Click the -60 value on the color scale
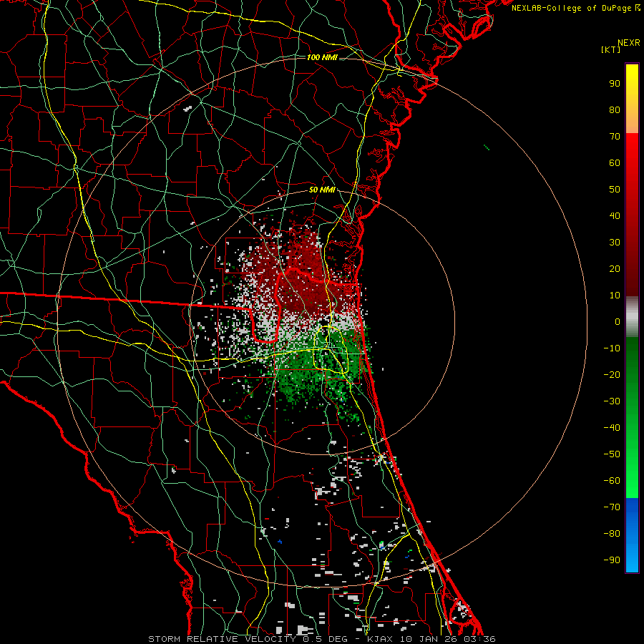This screenshot has height=644, width=644. point(612,481)
